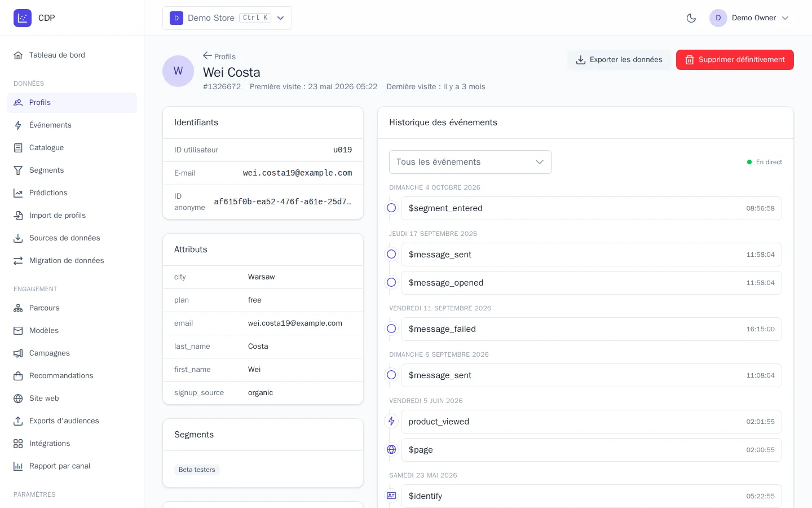
Task: Click the Intégrations grid icon
Action: pyautogui.click(x=18, y=444)
